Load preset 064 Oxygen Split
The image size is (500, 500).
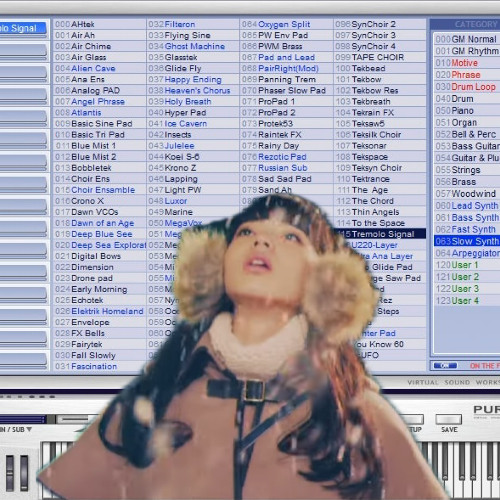286,24
